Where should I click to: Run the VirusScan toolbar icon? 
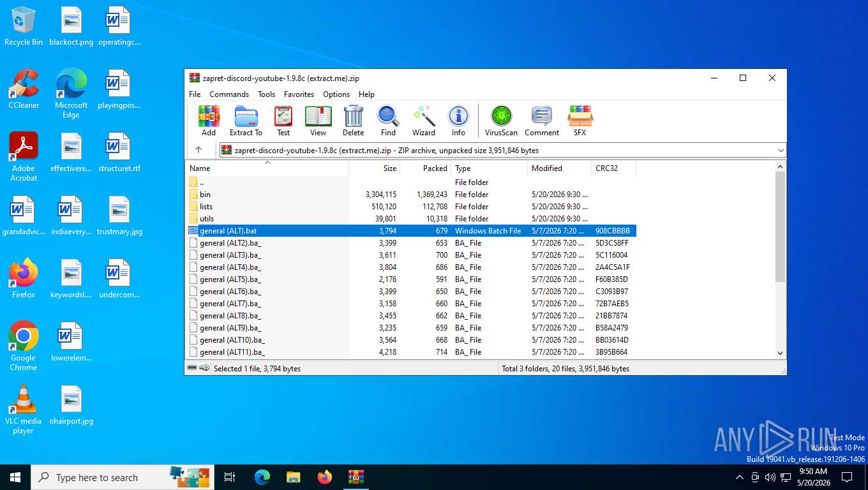click(501, 121)
